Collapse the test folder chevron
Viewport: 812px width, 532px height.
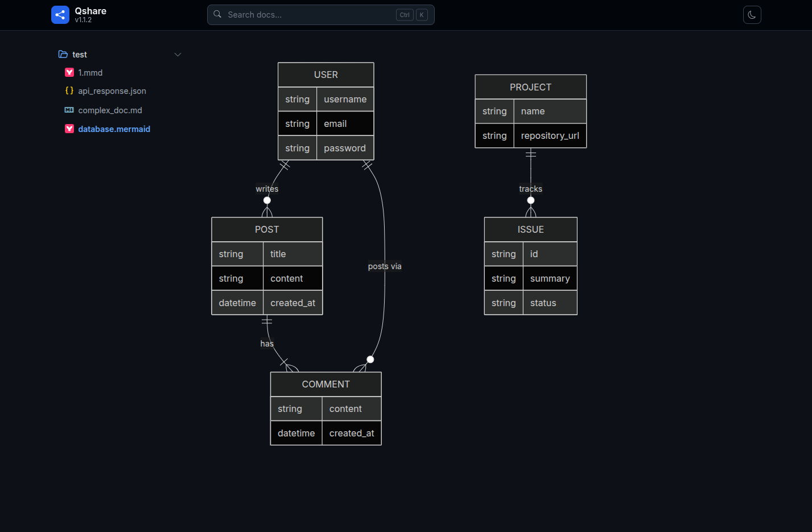(178, 55)
